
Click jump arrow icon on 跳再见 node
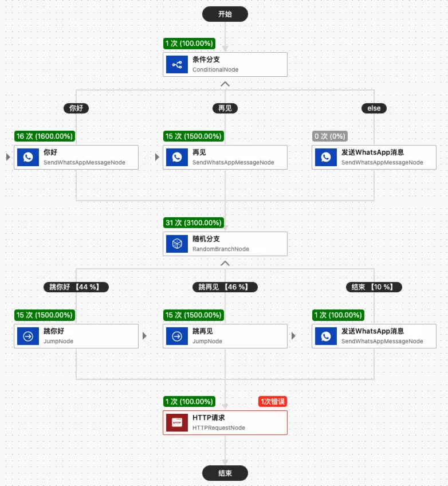point(177,336)
